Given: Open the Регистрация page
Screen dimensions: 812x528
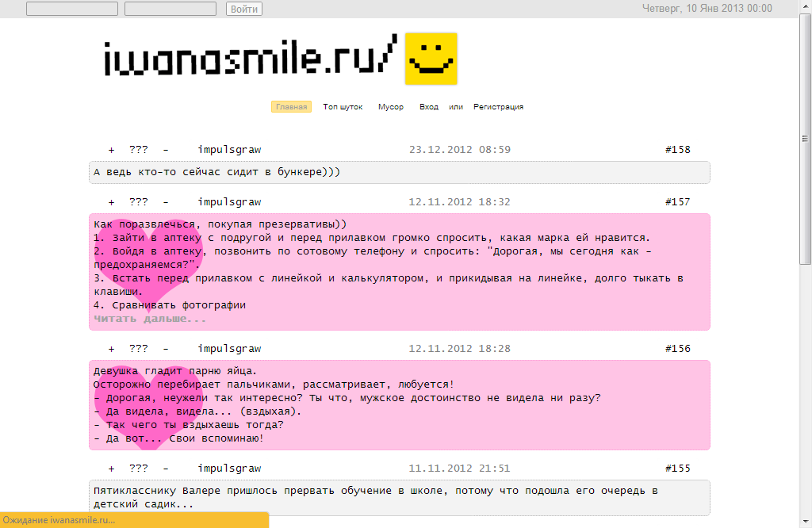Looking at the screenshot, I should click(x=498, y=107).
